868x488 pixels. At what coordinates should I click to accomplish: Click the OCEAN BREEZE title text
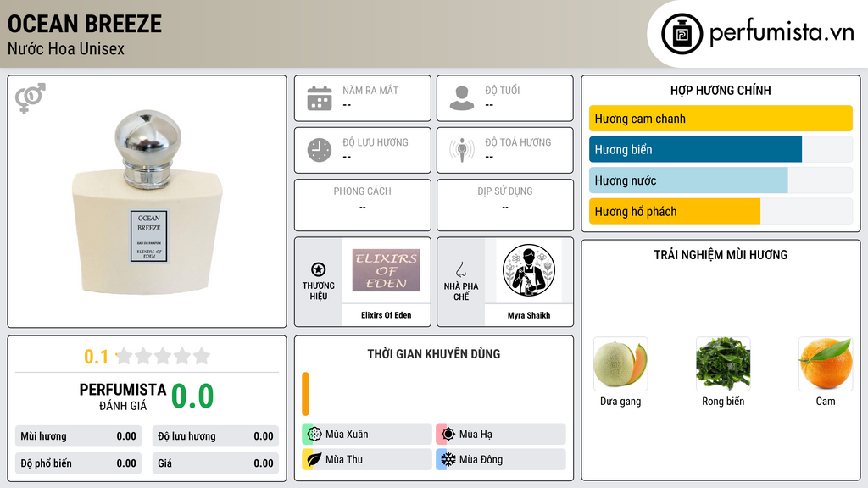85,24
